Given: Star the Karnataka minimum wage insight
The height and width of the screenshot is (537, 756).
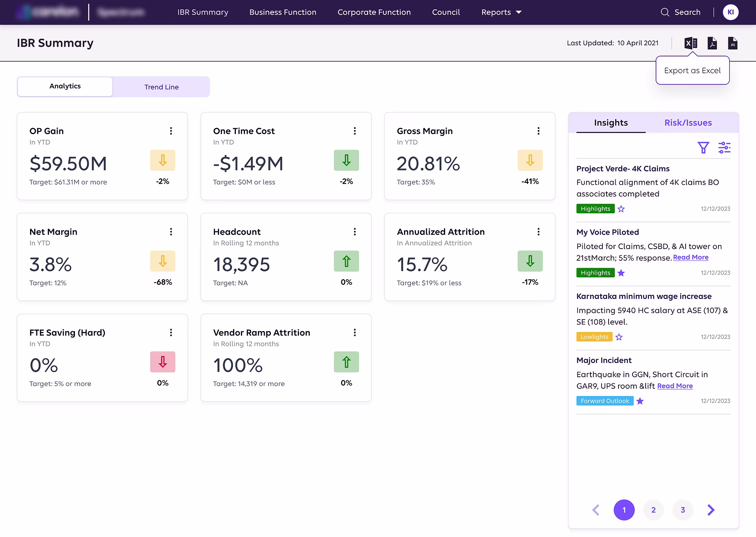Looking at the screenshot, I should click(x=619, y=337).
